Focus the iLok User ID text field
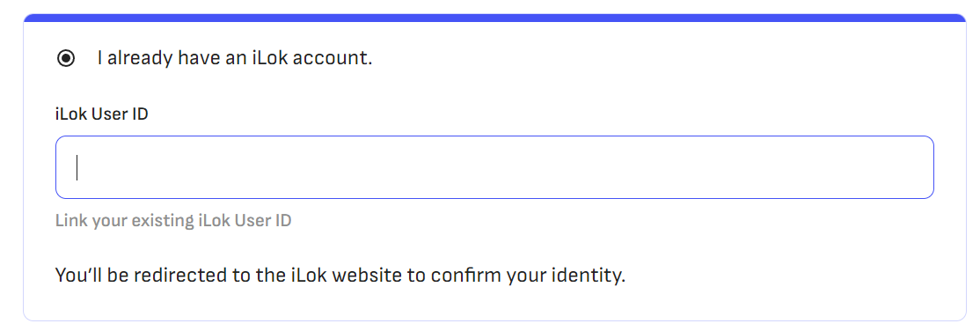Screen dimensions: 980x331 pos(494,167)
